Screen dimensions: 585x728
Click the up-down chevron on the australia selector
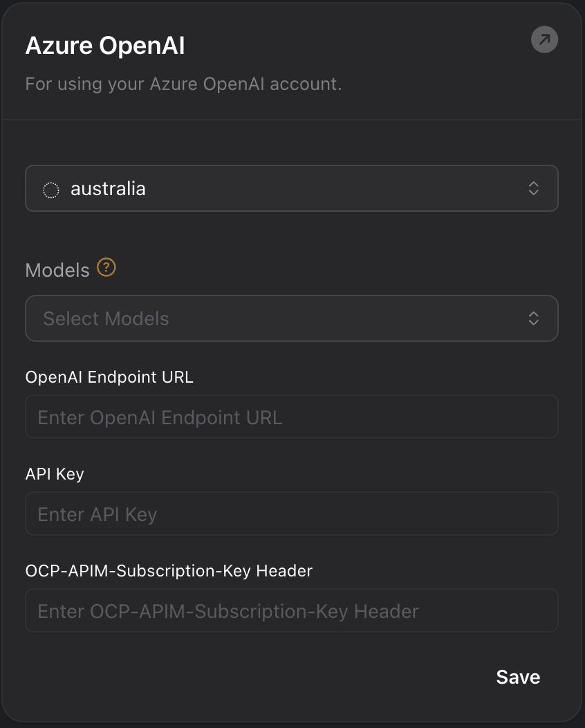pyautogui.click(x=533, y=188)
